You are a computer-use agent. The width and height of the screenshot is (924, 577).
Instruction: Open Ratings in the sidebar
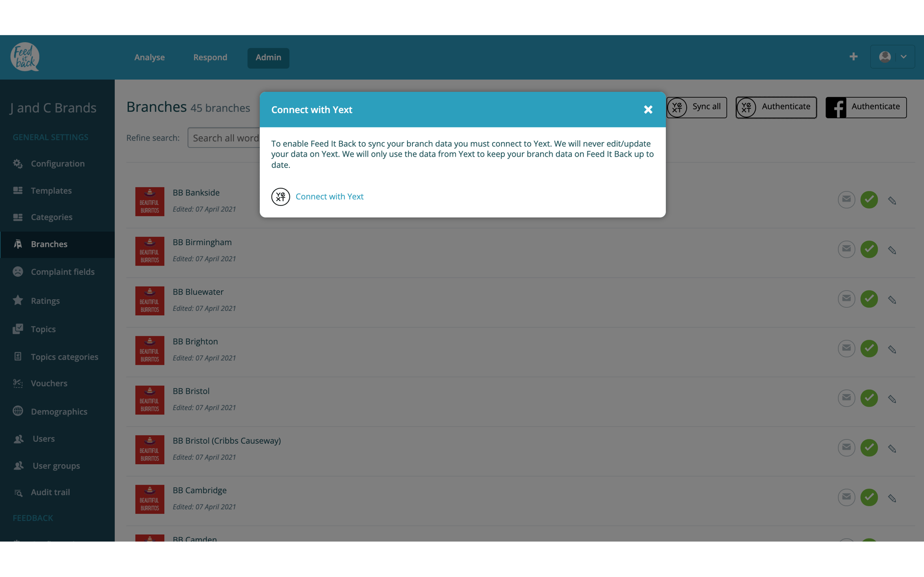click(57, 301)
